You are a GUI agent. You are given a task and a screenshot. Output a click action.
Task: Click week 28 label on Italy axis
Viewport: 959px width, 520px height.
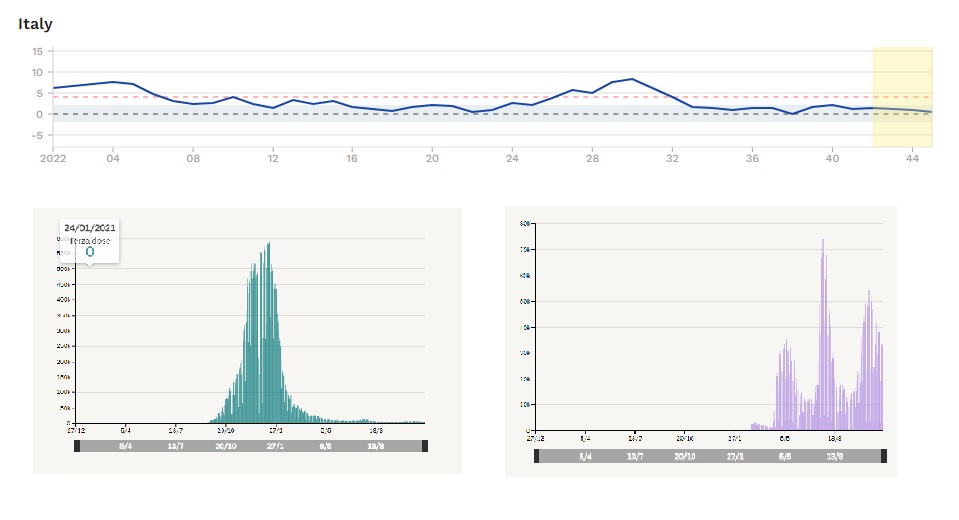click(592, 158)
